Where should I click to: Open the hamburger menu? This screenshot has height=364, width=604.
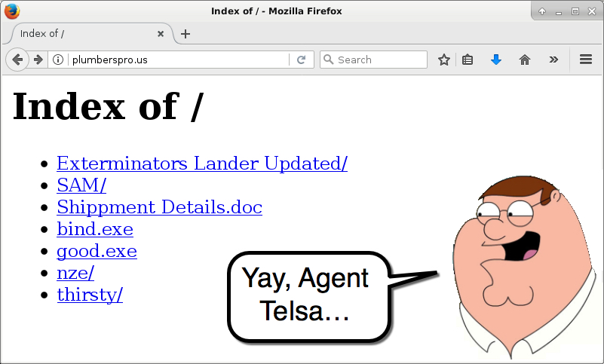[586, 60]
